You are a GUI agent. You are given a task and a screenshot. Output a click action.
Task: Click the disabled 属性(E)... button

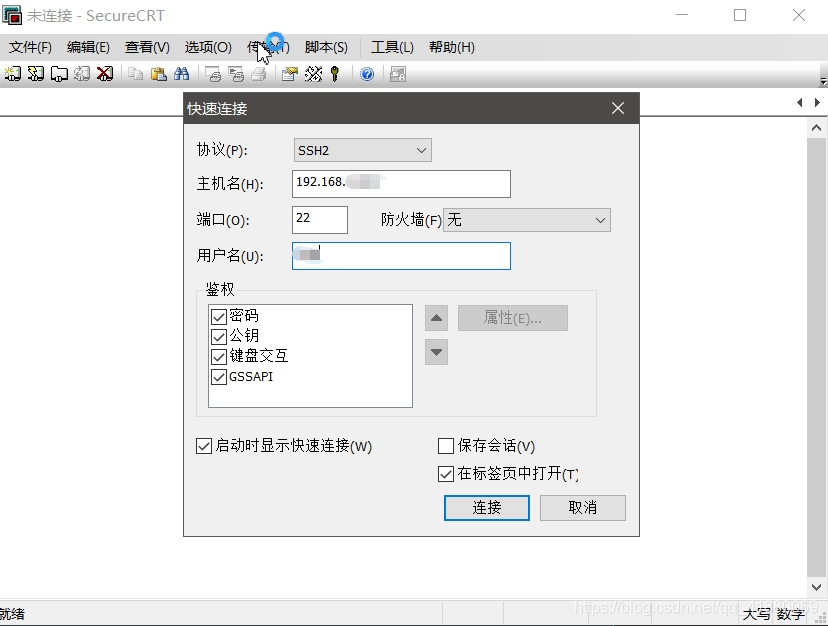tap(513, 318)
